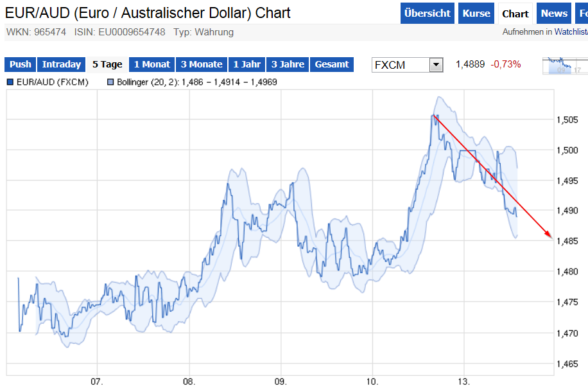This screenshot has height=390, width=588.
Task: Choose the "3 Monate" timeframe
Action: (202, 64)
